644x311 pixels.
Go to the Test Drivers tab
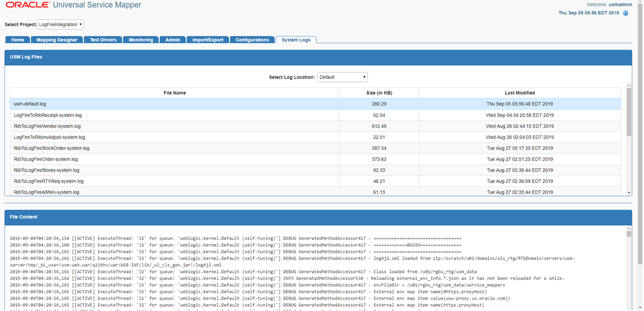pyautogui.click(x=103, y=39)
